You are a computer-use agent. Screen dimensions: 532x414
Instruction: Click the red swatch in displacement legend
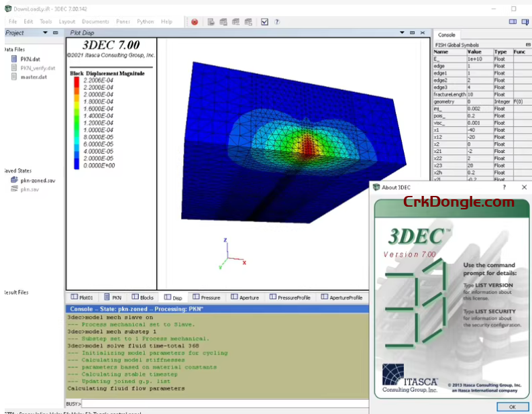coord(76,81)
